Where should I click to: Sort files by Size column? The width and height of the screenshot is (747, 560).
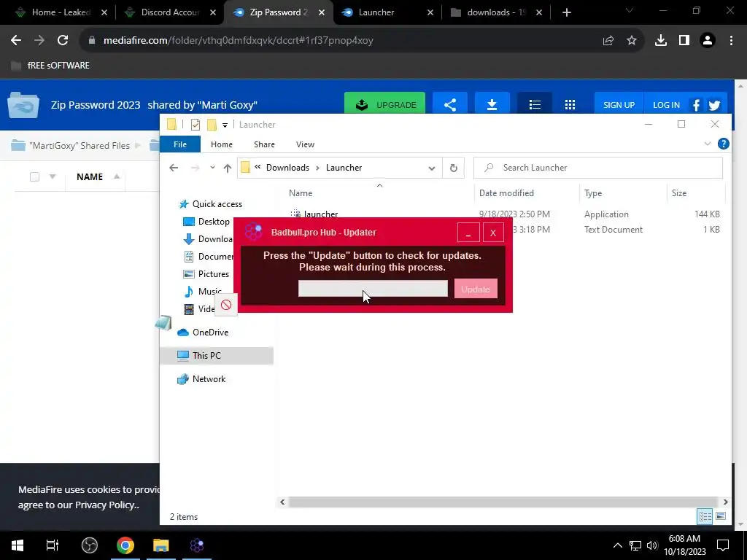(679, 192)
